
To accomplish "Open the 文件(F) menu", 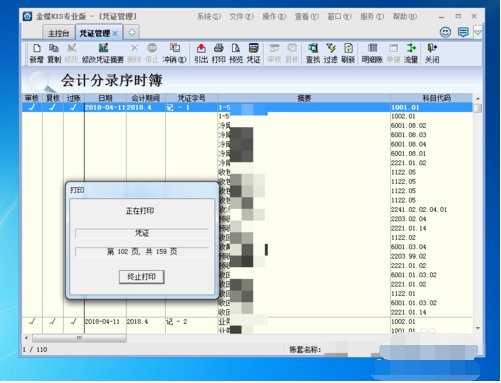I will (241, 16).
